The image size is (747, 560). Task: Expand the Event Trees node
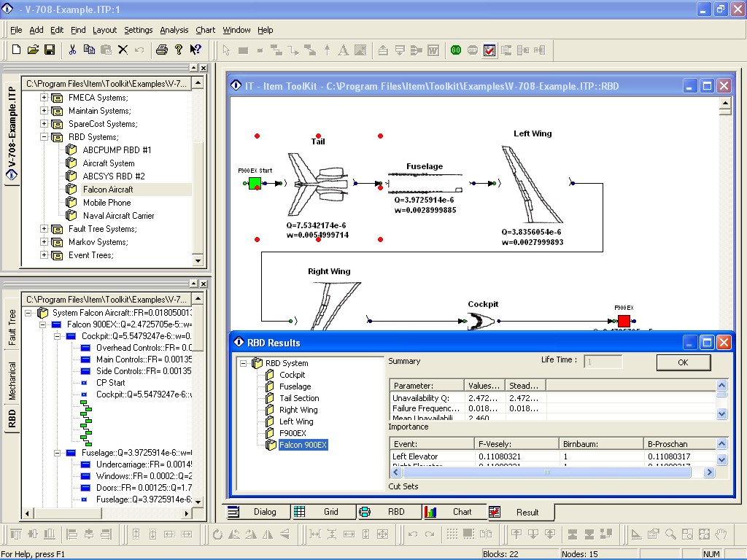(44, 254)
